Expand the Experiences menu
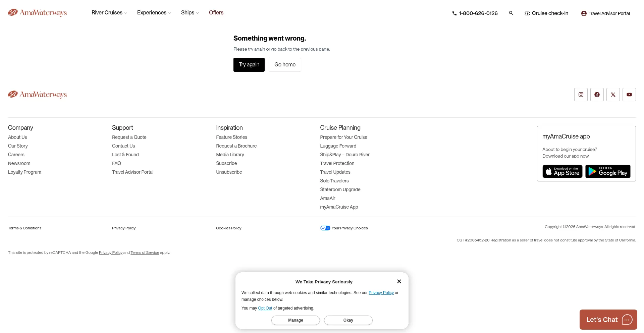 (x=154, y=13)
